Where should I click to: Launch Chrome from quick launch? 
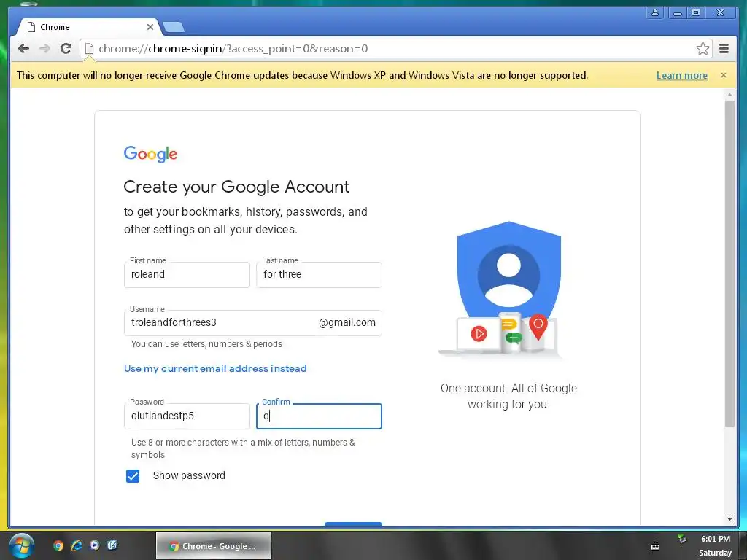[58, 545]
